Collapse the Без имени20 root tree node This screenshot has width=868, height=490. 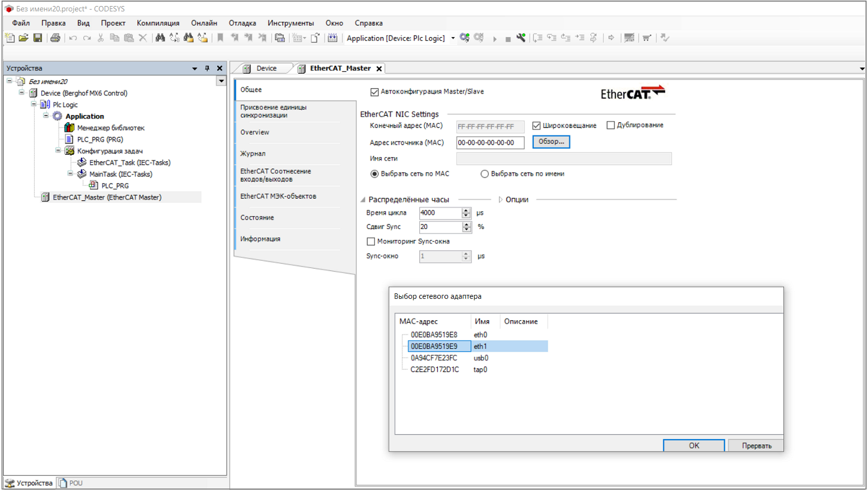(x=10, y=81)
